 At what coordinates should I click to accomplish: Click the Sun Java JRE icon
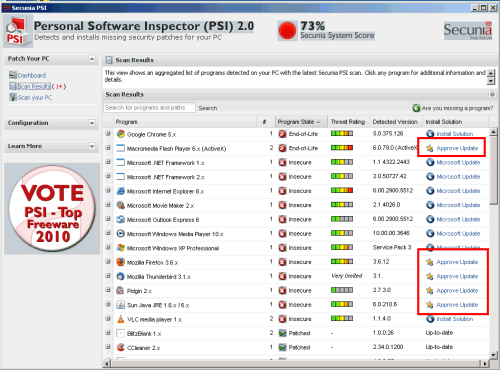120,305
